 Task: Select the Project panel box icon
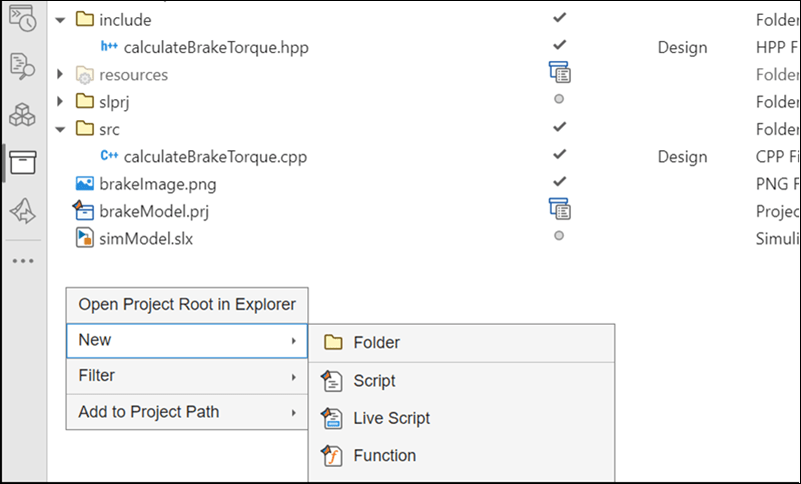click(x=22, y=162)
